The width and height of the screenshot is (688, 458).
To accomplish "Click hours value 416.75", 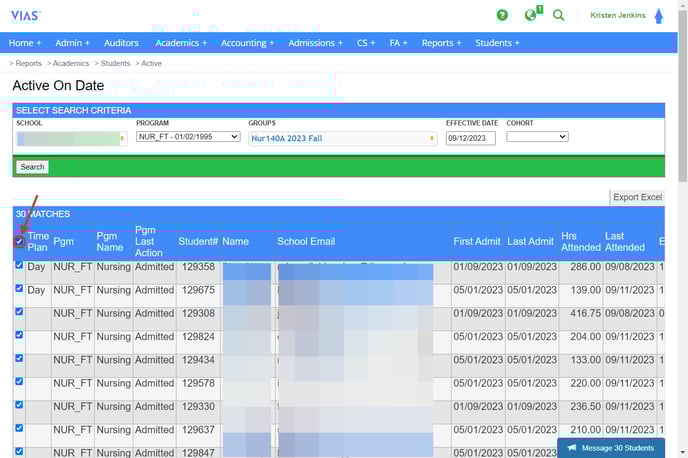I will [x=585, y=313].
